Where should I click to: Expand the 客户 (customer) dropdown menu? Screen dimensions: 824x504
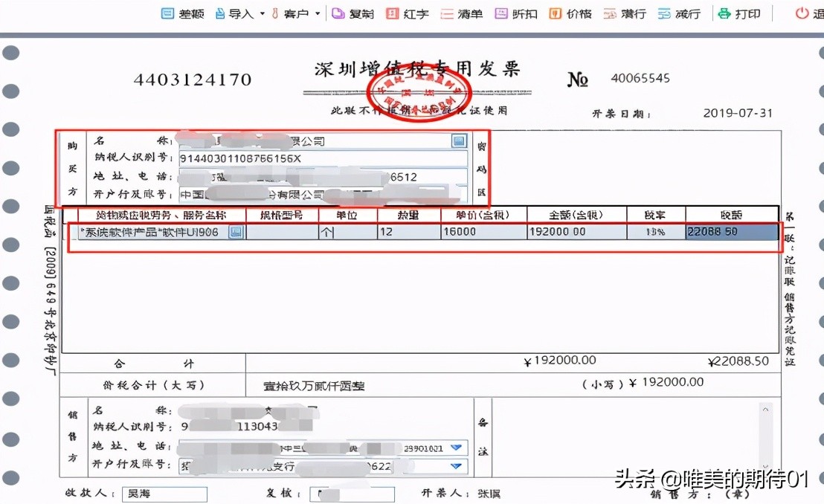coord(318,13)
